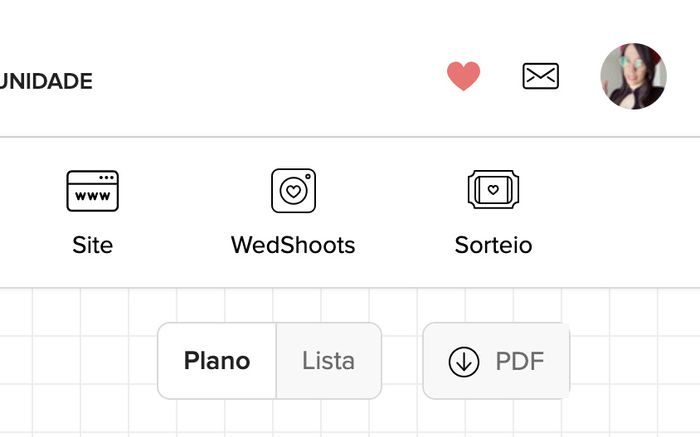This screenshot has height=437, width=700.
Task: Select the Site text label
Action: (x=92, y=245)
